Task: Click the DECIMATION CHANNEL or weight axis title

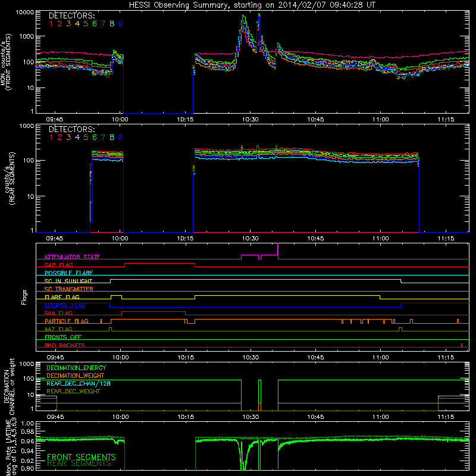Action: click(9, 386)
